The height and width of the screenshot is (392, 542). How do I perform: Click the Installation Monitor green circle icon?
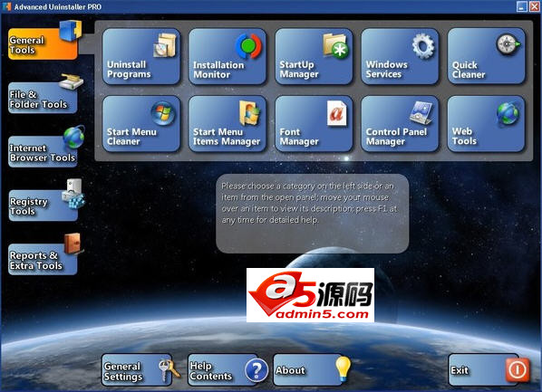click(248, 46)
